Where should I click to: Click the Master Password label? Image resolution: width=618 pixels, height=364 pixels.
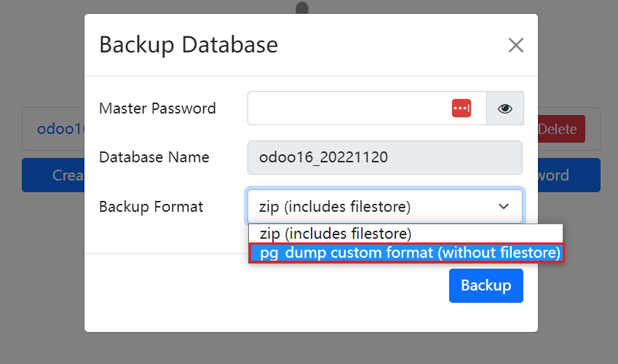157,108
